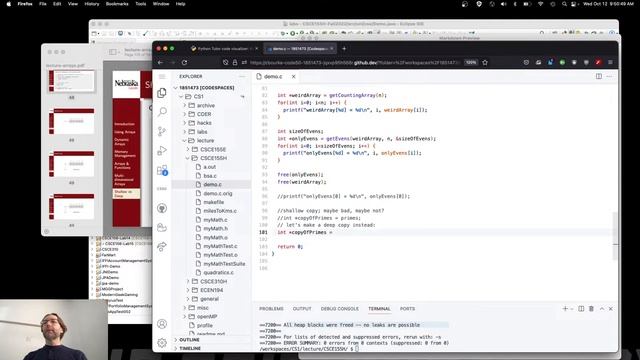Open the Tools menu in menu bar
Screen dimensions: 640x360
tap(141, 4)
